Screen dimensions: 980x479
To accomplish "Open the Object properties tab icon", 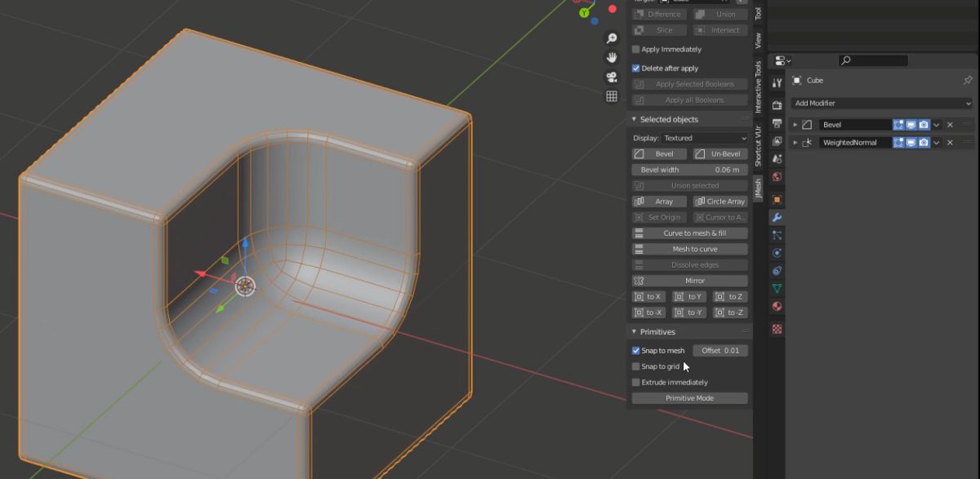I will pos(777,199).
